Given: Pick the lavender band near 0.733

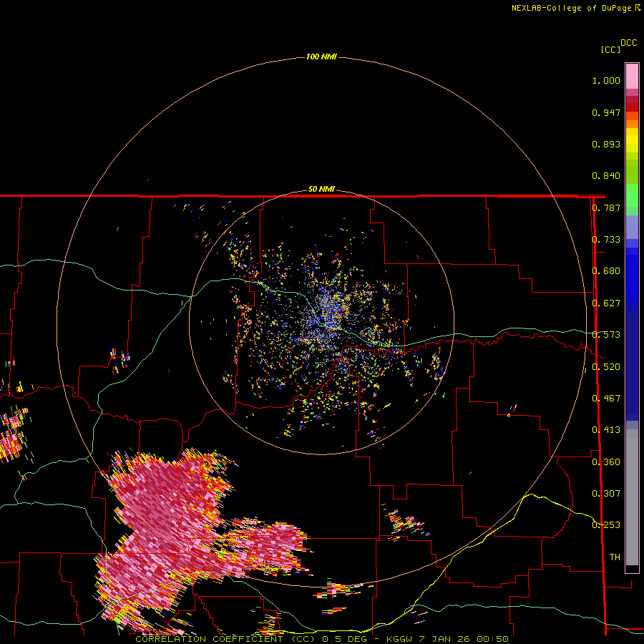Looking at the screenshot, I should click(x=632, y=227).
